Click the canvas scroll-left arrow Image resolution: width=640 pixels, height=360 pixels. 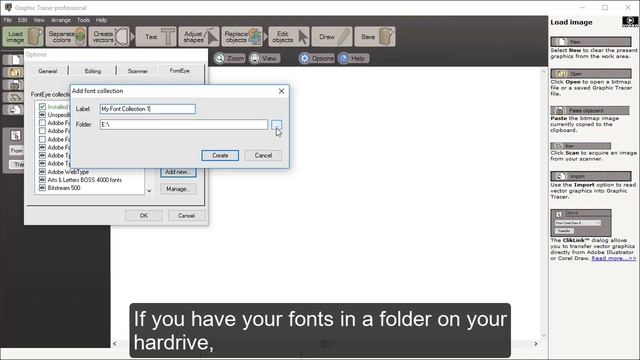point(115,344)
